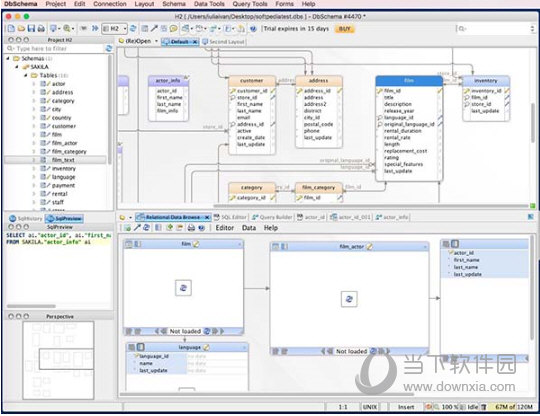540x416 pixels.
Task: Click the pencil edit icon next to film title
Action: pyautogui.click(x=196, y=244)
